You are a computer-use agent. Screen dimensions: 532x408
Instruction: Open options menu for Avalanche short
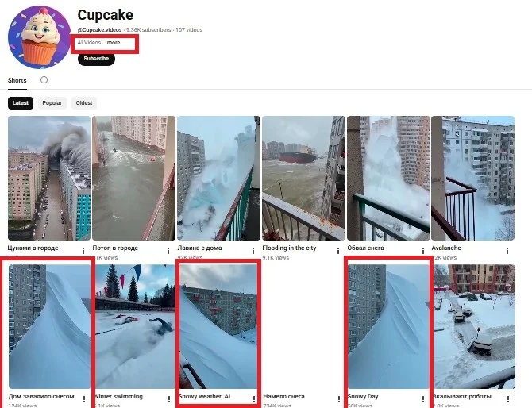click(x=507, y=251)
